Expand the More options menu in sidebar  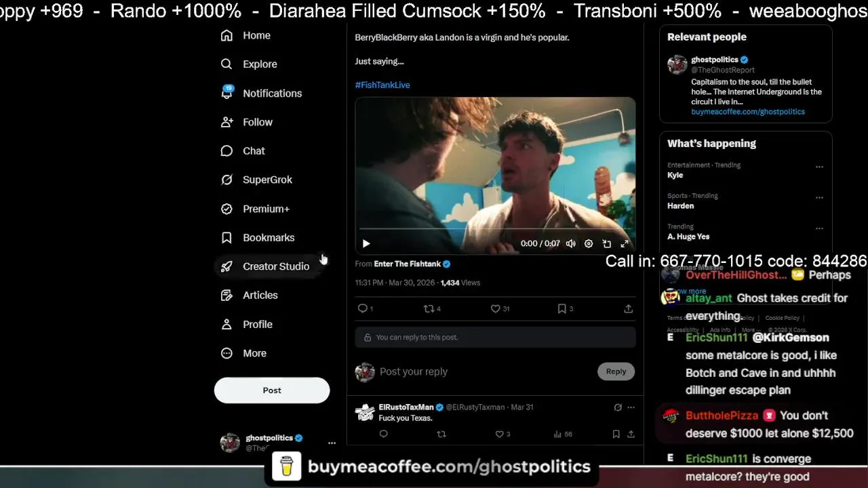(244, 353)
